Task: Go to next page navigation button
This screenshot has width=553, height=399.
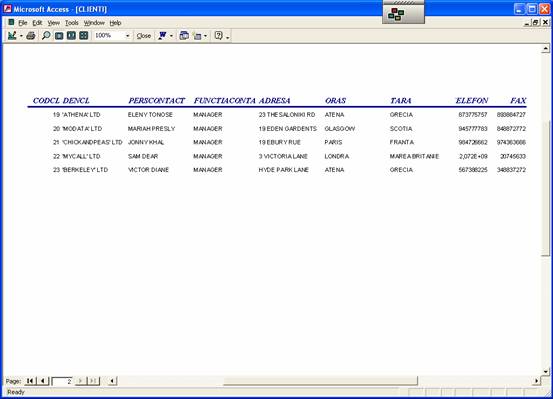Action: 80,381
